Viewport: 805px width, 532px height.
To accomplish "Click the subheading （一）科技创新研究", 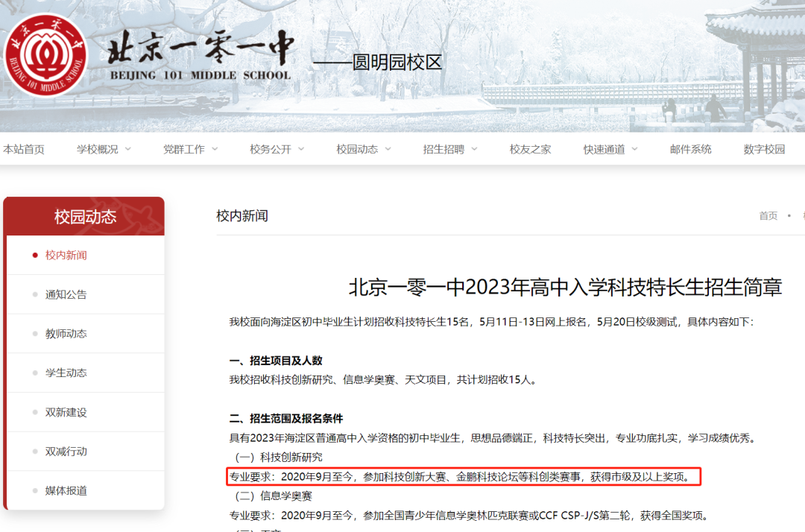I will click(x=279, y=457).
